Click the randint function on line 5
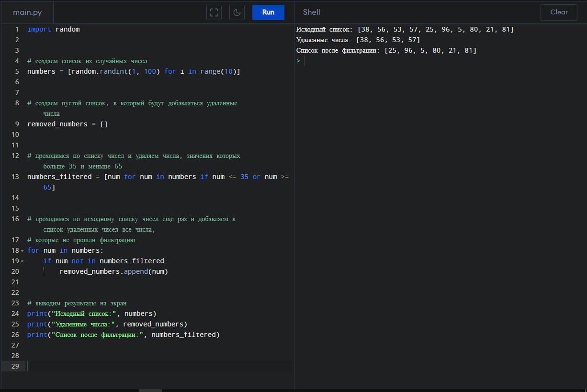 [113, 71]
